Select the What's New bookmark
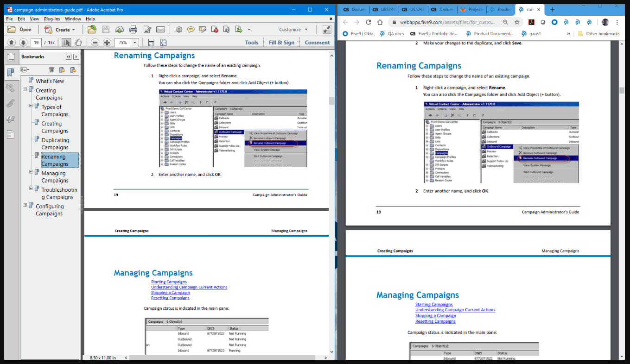 [x=50, y=81]
